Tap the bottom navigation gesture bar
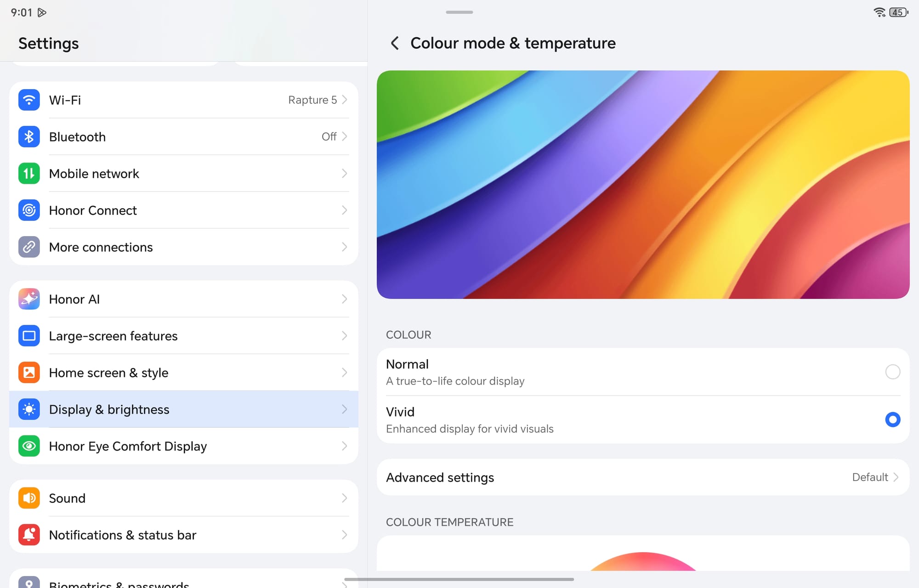 click(x=459, y=579)
